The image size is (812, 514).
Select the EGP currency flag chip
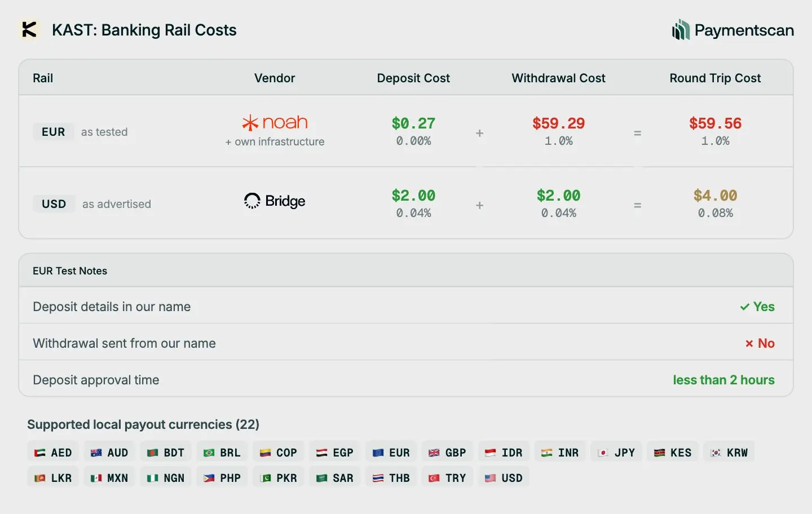335,453
